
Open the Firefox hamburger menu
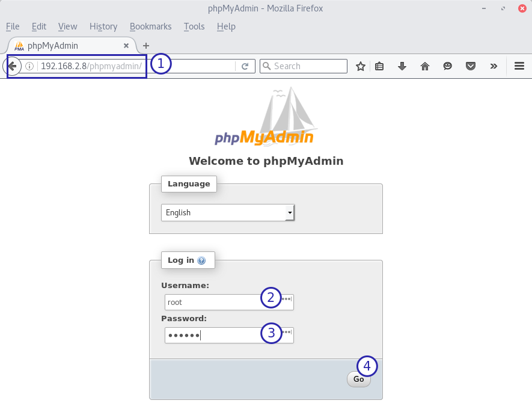(519, 66)
